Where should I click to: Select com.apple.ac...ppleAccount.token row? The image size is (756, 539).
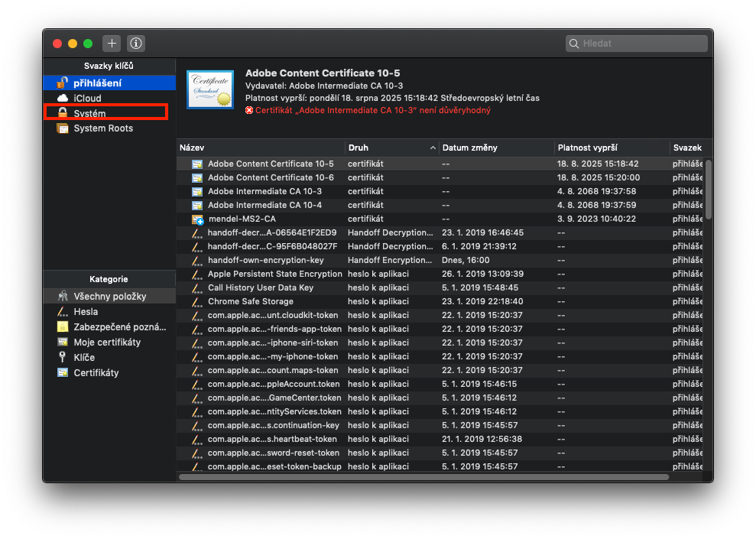click(440, 385)
